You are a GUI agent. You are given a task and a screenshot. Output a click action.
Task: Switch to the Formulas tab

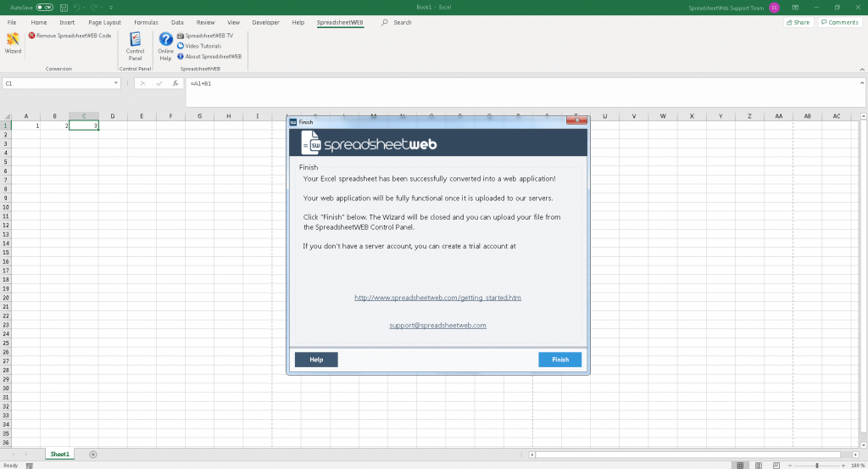(146, 22)
